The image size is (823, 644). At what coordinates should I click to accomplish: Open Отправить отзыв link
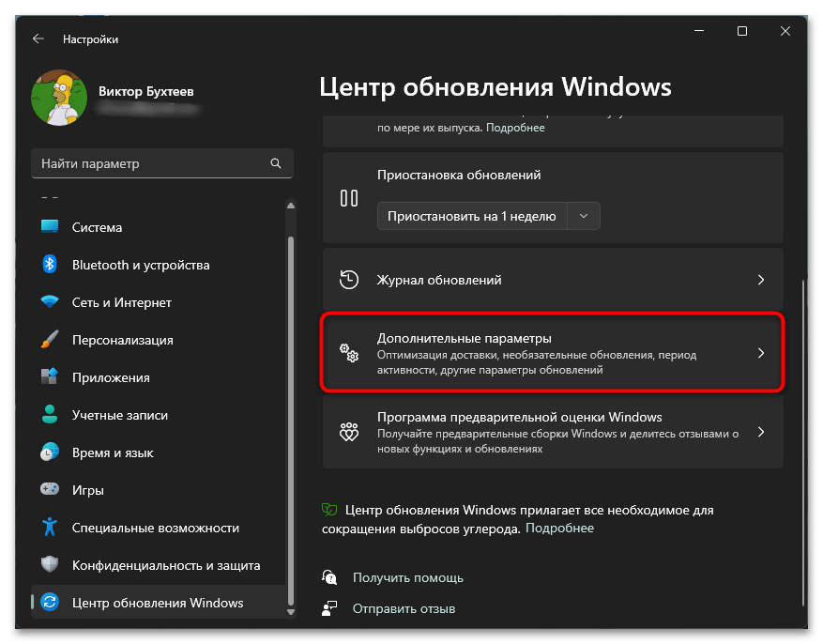click(404, 609)
